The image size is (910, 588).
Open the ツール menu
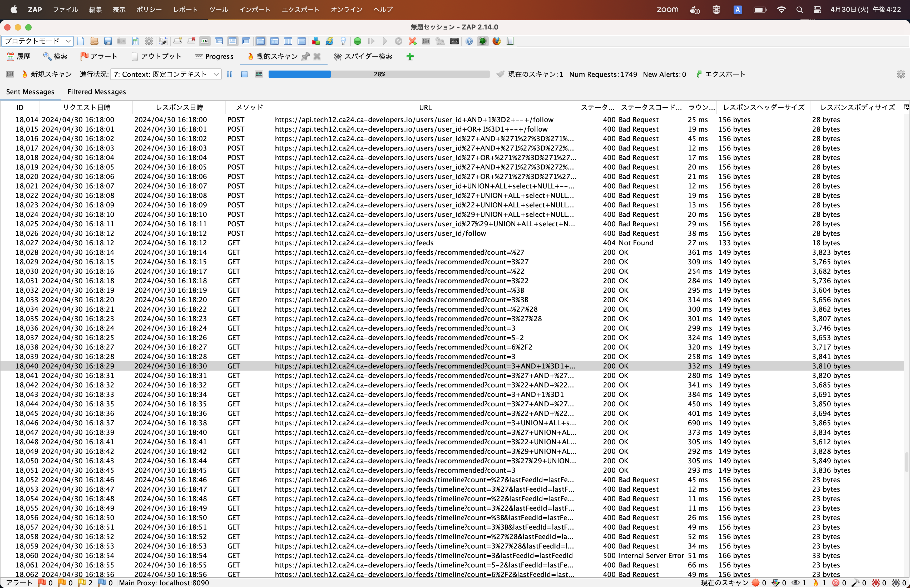click(x=219, y=9)
